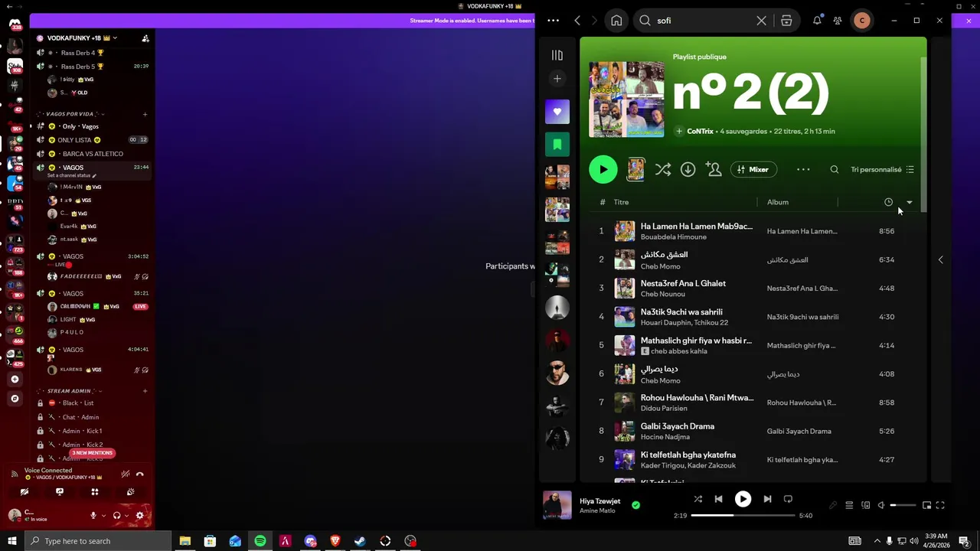Mute Discord microphone
Screen dimensions: 980x551
tap(93, 516)
